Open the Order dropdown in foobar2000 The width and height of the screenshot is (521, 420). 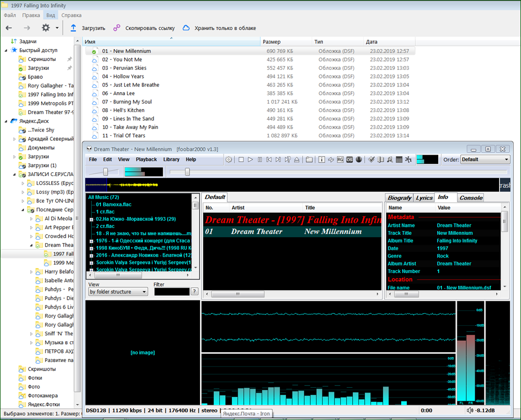pos(485,159)
